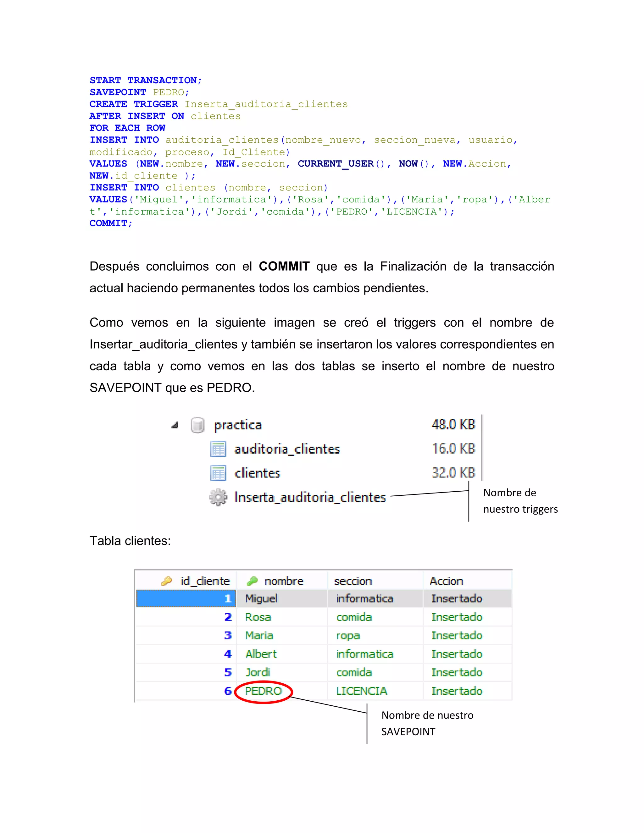Sort by the nombre column header

[x=282, y=581]
